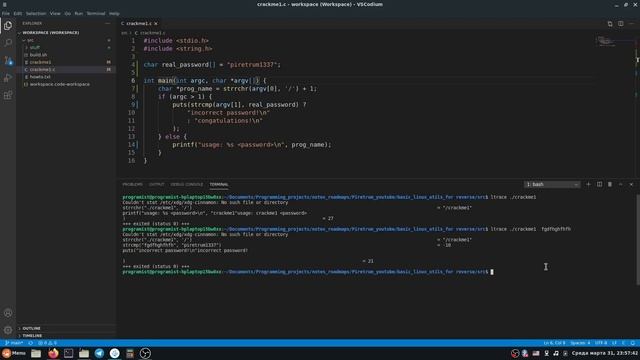Open the View menu

click(x=55, y=13)
